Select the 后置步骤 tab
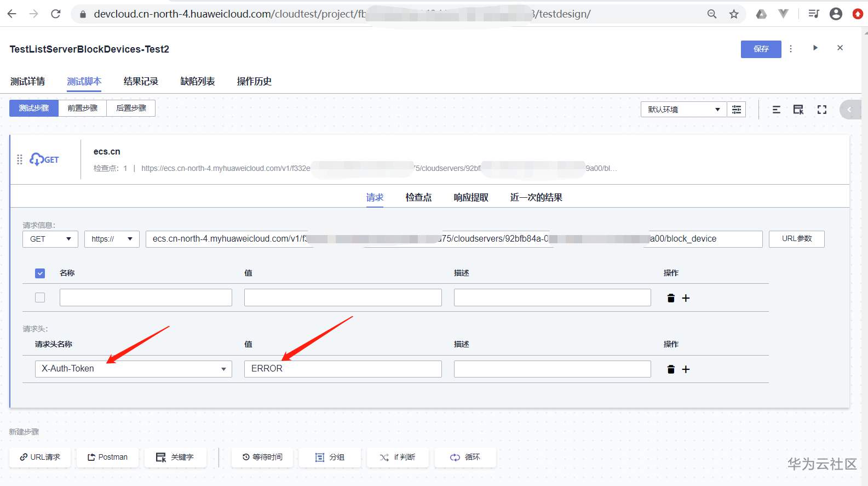The image size is (868, 486). click(131, 108)
